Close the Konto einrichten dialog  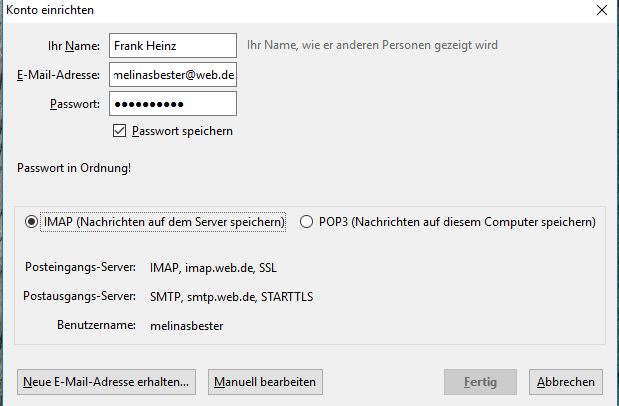[x=601, y=10]
